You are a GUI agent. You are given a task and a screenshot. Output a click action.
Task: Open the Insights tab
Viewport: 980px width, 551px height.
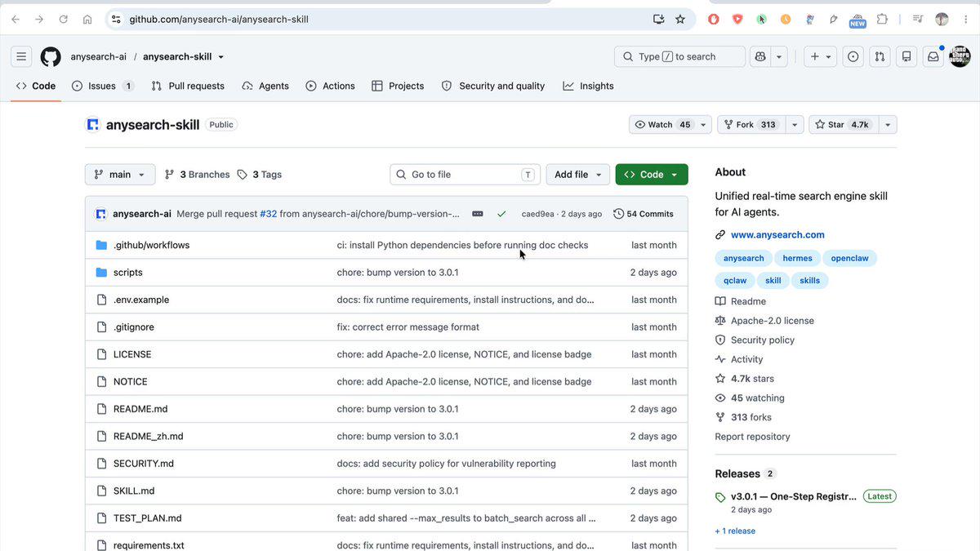588,86
